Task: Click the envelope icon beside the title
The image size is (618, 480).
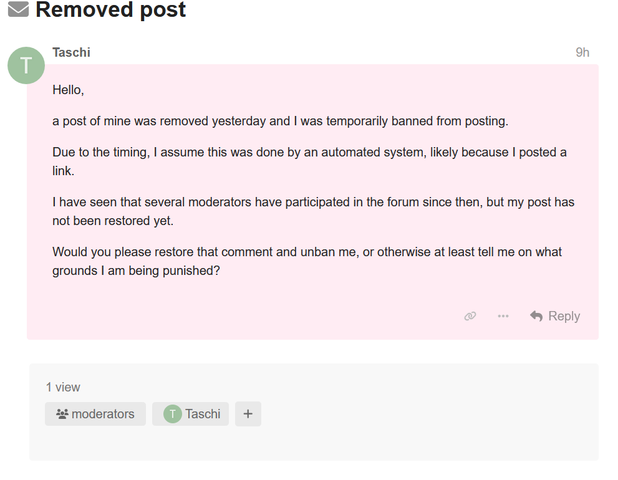Action: click(x=18, y=11)
